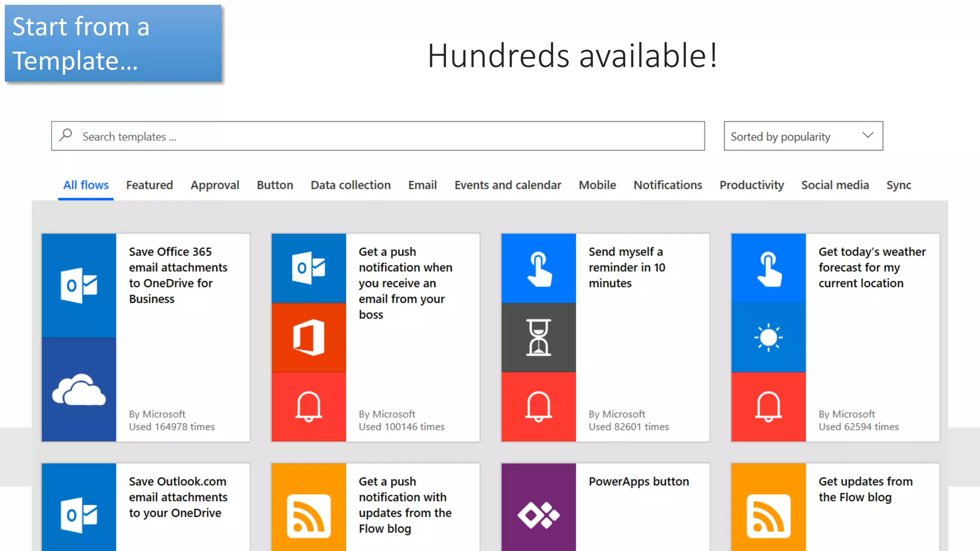Click the RSS feed icon on Flow blog updates card
This screenshot has width=980, height=551.
tap(768, 516)
